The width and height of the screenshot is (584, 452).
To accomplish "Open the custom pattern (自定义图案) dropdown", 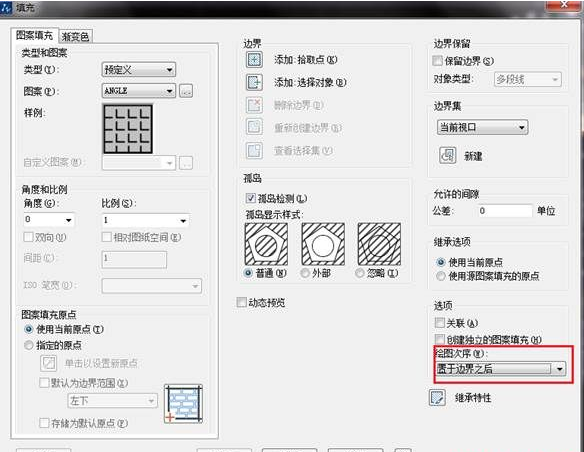I will coord(139,163).
